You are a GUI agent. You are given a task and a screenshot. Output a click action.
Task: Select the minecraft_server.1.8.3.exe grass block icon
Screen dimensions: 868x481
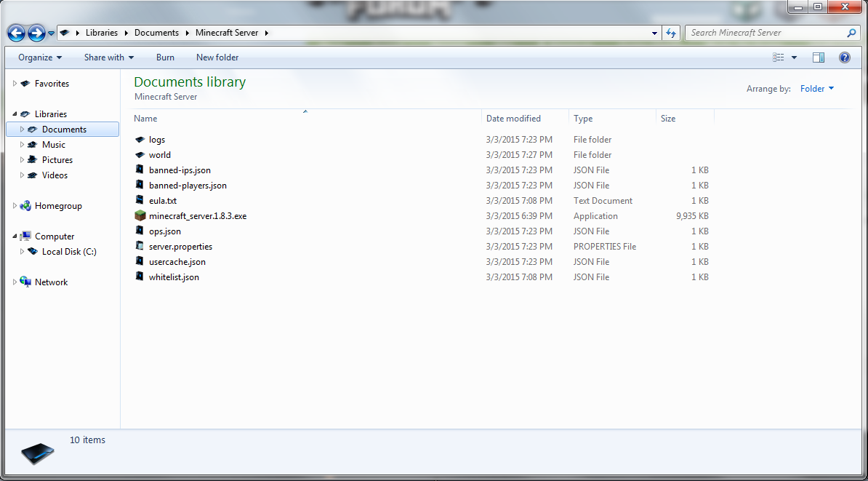coord(140,215)
